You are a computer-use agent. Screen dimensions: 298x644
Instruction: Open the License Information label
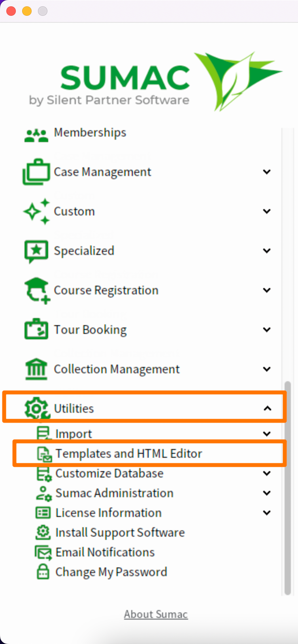coord(109,513)
